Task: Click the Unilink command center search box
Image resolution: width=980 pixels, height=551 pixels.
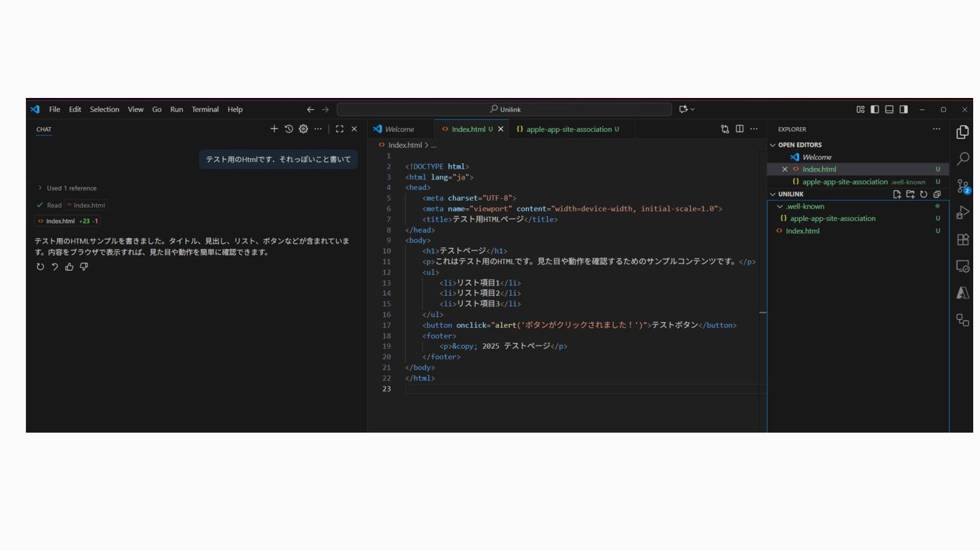Action: pyautogui.click(x=504, y=109)
